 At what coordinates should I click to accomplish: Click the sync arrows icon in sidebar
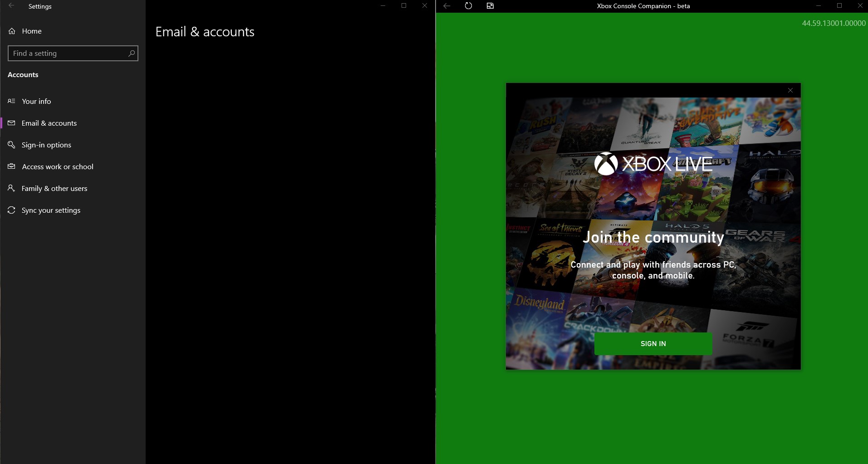click(11, 210)
